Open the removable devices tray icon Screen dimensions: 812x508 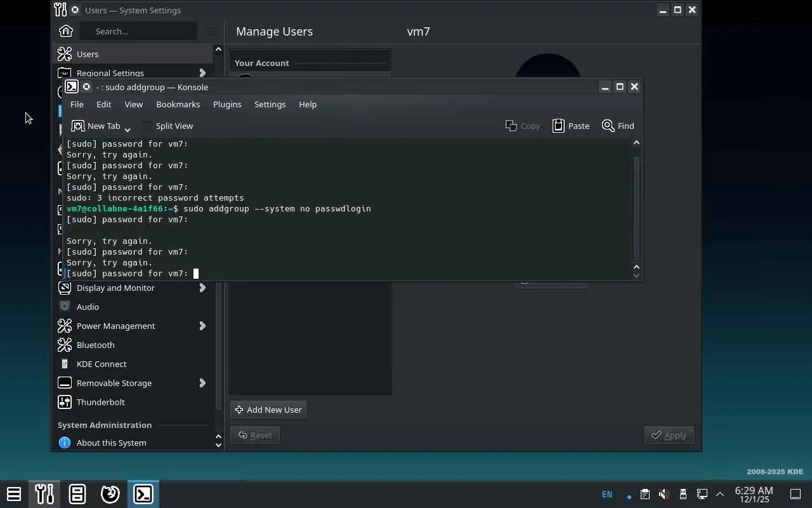(683, 494)
